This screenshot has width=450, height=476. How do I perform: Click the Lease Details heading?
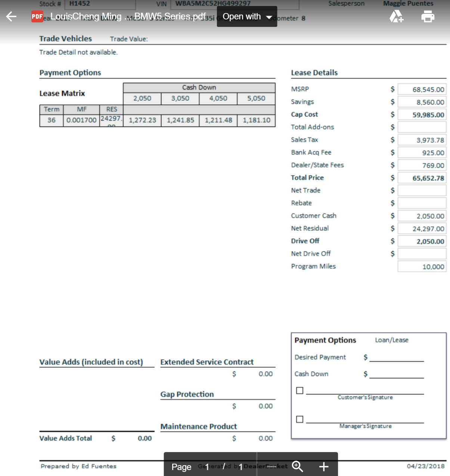click(314, 73)
